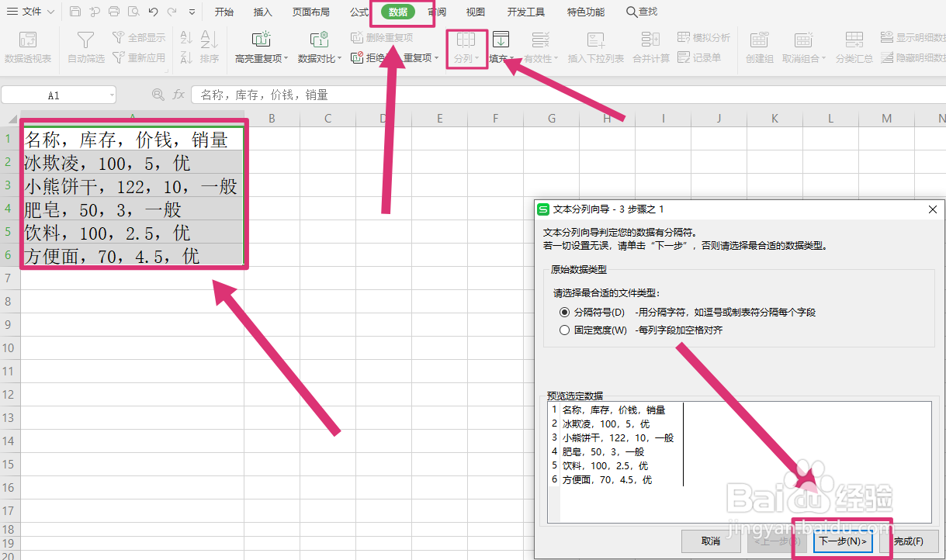The height and width of the screenshot is (560, 946).
Task: Open the 数据透视表 (PivotTable) tool
Action: (x=28, y=47)
